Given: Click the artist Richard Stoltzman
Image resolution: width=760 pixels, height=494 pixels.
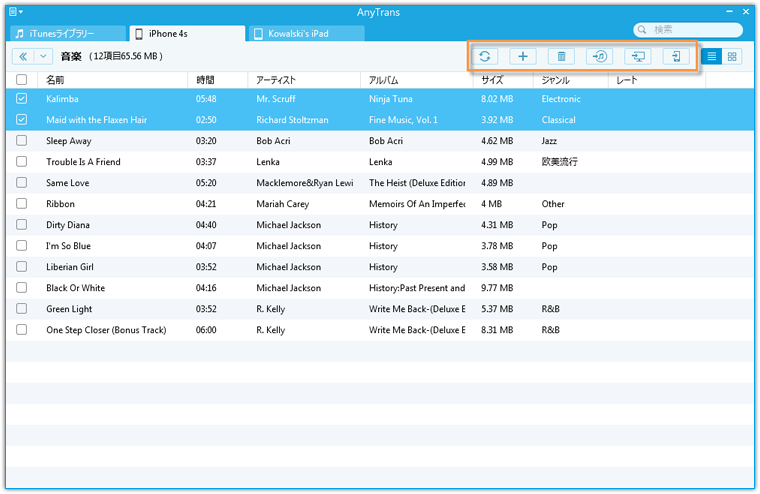Looking at the screenshot, I should coord(292,120).
